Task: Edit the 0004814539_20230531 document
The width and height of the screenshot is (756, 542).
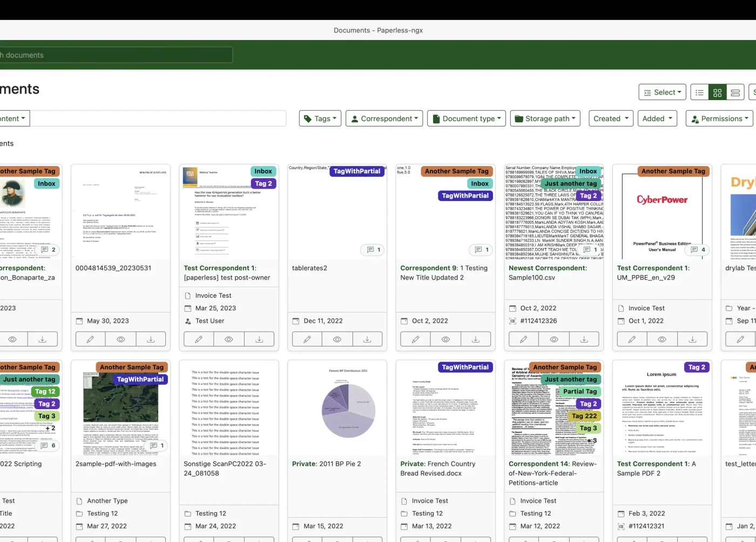Action: pyautogui.click(x=90, y=339)
